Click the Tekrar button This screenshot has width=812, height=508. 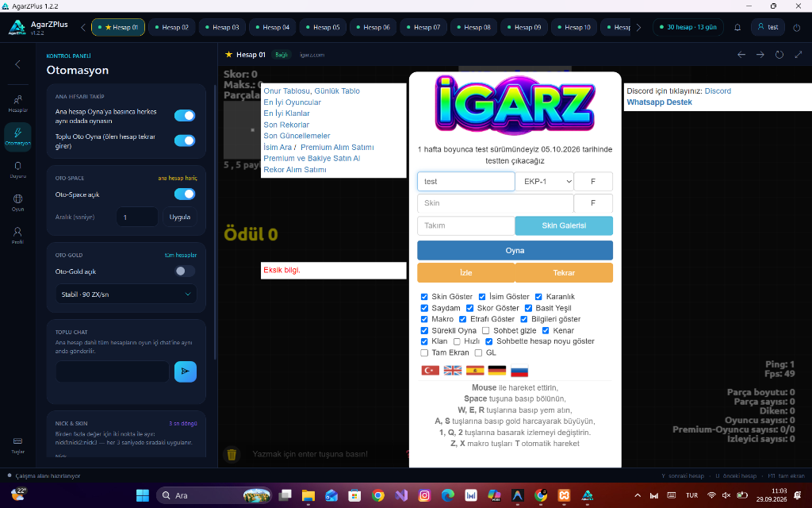point(564,273)
